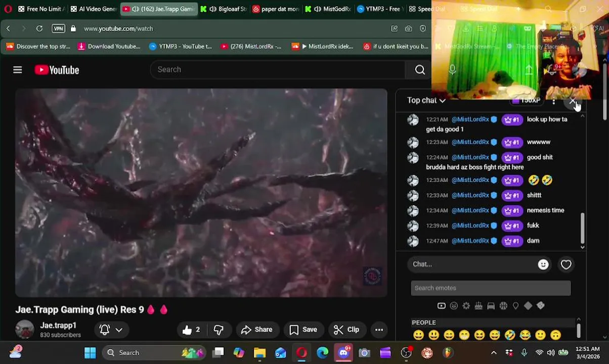The image size is (609, 364).
Task: Go to the YouTube home logo
Action: 57,70
